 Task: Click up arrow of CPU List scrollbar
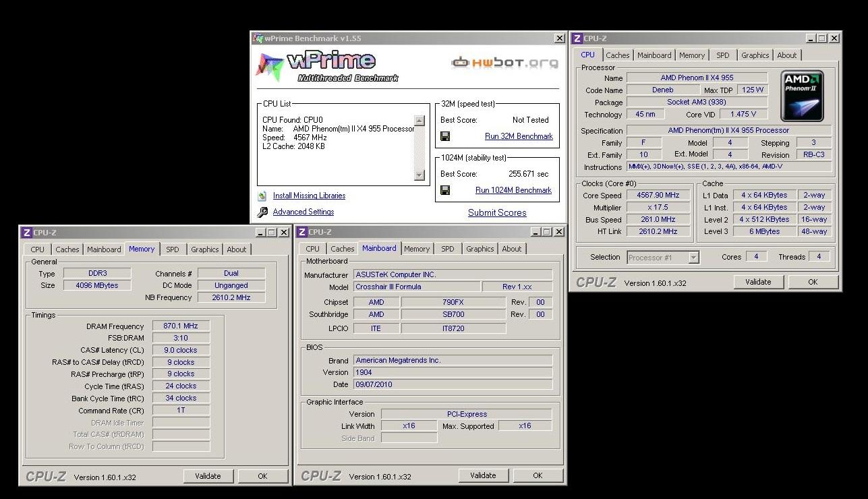419,121
